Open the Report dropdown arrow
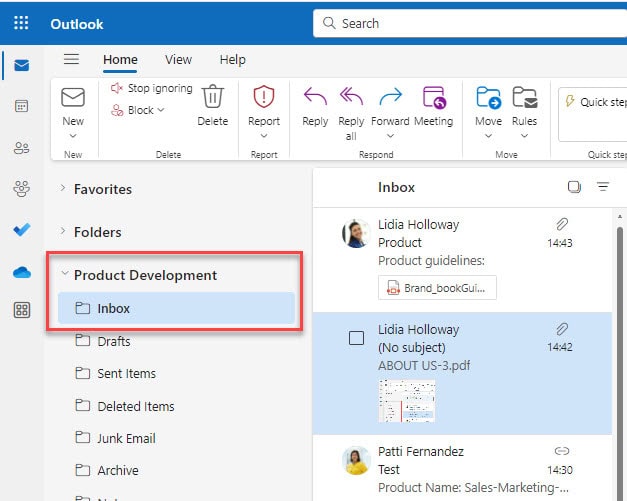This screenshot has height=501, width=627. point(264,136)
